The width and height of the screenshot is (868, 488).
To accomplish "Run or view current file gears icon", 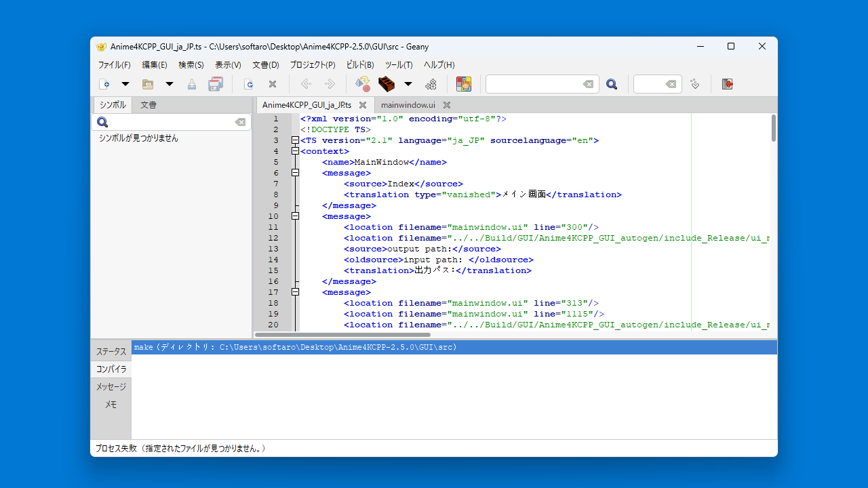I will [431, 84].
